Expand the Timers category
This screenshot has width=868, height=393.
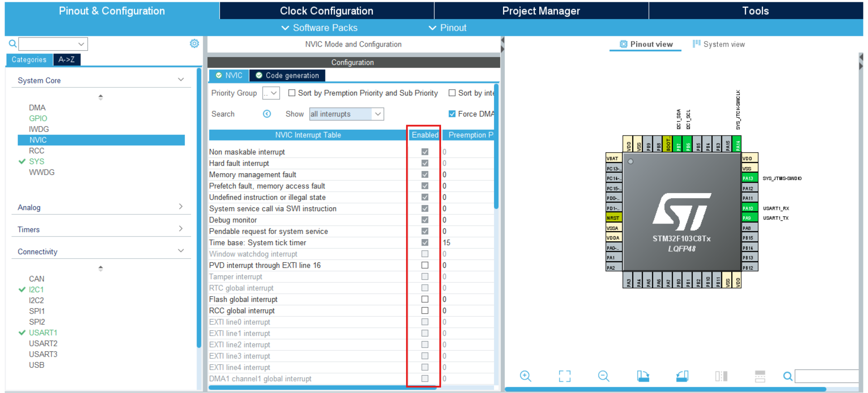click(x=181, y=229)
